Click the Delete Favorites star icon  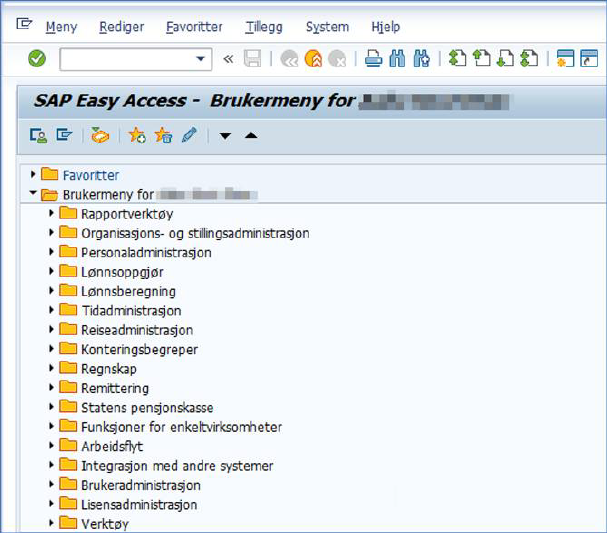pyautogui.click(x=163, y=135)
